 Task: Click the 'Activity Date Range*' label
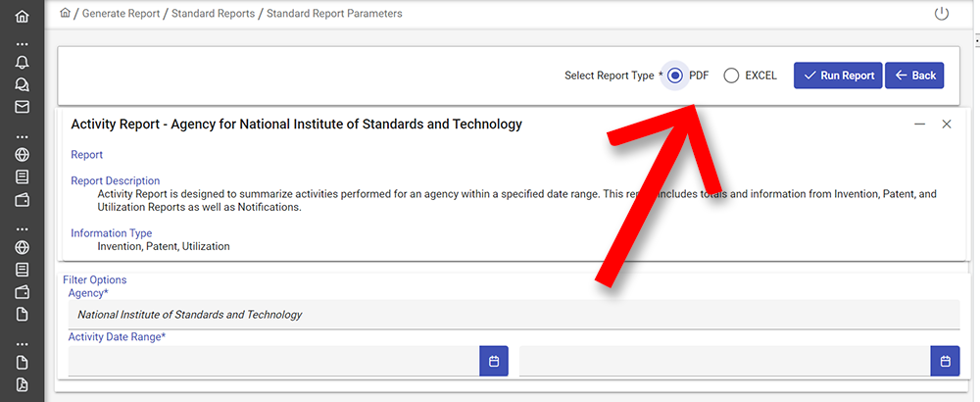pyautogui.click(x=117, y=337)
